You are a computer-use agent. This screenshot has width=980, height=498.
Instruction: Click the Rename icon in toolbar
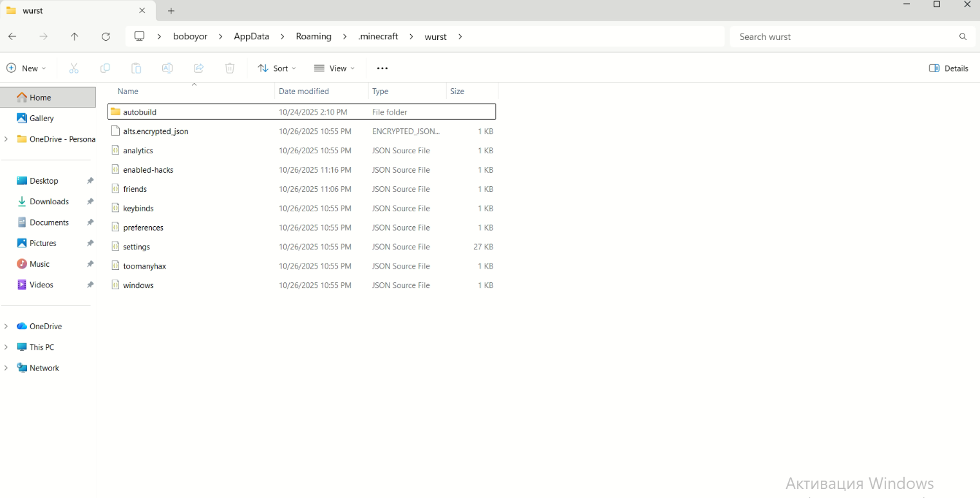click(x=167, y=68)
